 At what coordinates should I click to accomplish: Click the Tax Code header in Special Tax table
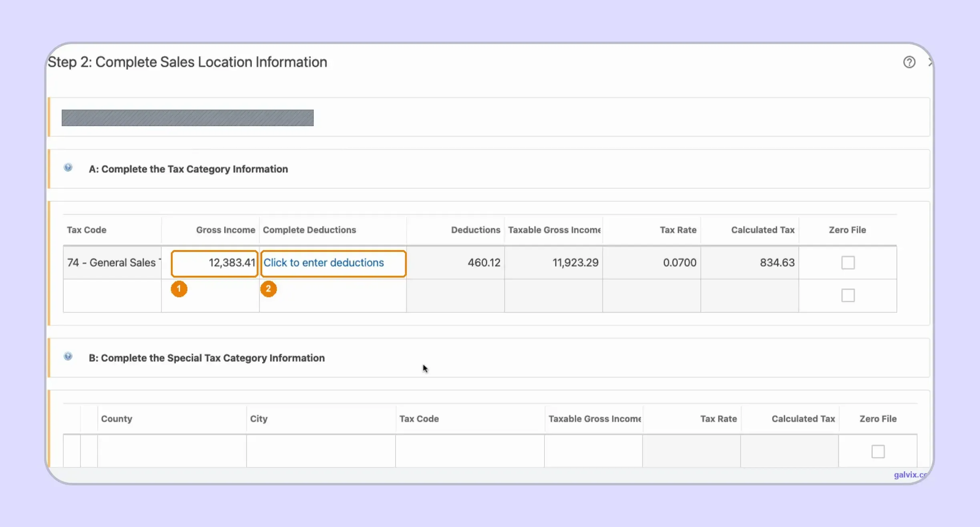419,418
